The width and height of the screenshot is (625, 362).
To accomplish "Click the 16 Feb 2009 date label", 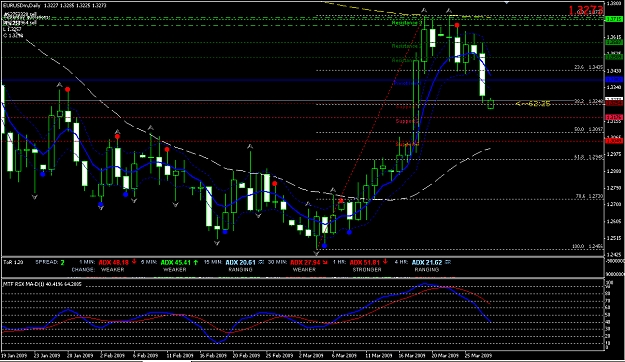I will point(212,356).
